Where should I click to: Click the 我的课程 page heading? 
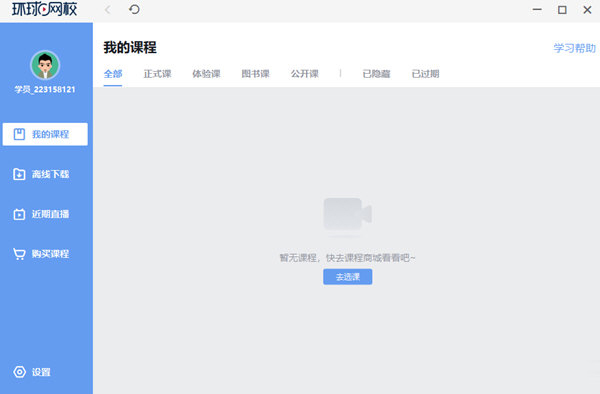pos(130,48)
